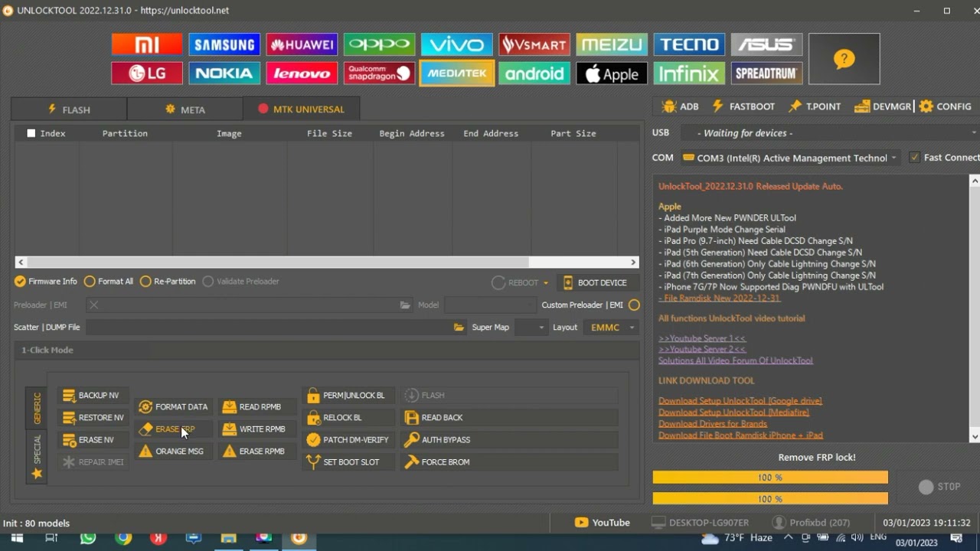The height and width of the screenshot is (551, 980).
Task: Open the COM3 port dropdown
Action: pos(789,158)
